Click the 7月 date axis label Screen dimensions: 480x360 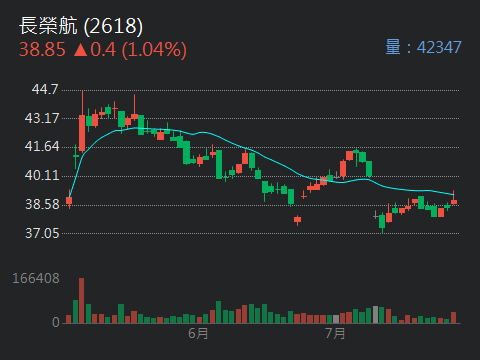pos(335,333)
